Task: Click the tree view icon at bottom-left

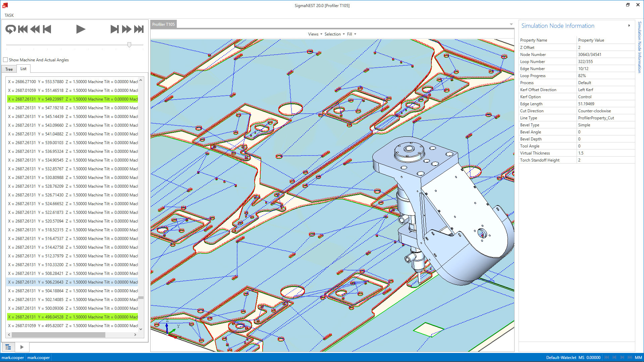Action: (x=8, y=347)
